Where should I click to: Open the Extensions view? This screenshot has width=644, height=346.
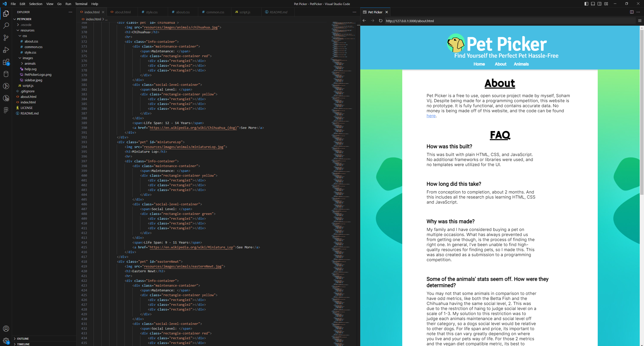click(6, 62)
